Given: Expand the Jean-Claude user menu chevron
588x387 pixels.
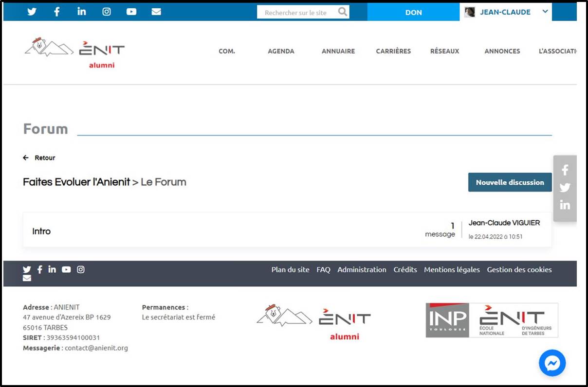Looking at the screenshot, I should [x=545, y=12].
